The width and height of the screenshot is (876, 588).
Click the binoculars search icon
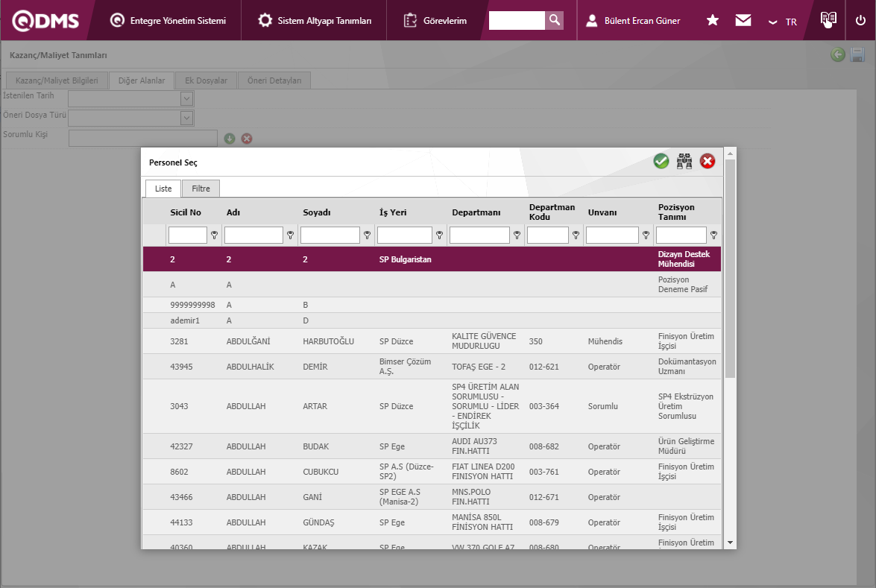pos(684,161)
